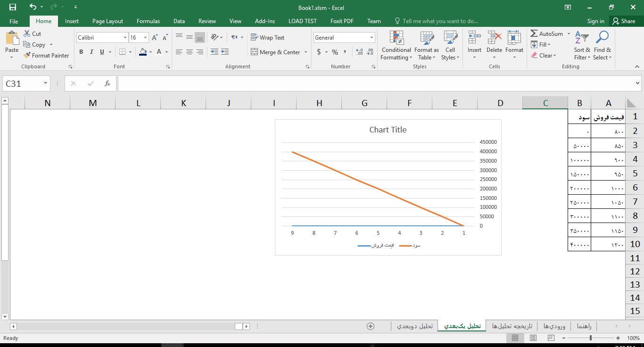Open the تاریخچه تحلیل‌ها sheet tab

pyautogui.click(x=512, y=326)
